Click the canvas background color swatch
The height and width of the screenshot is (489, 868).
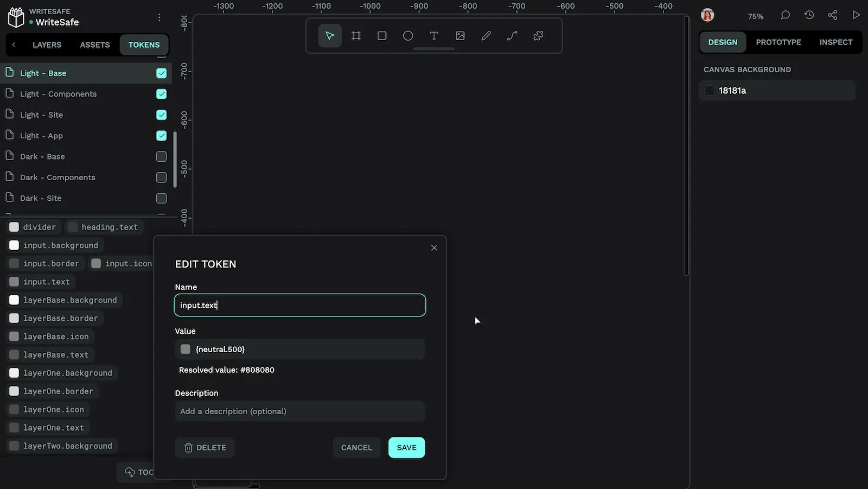point(709,91)
